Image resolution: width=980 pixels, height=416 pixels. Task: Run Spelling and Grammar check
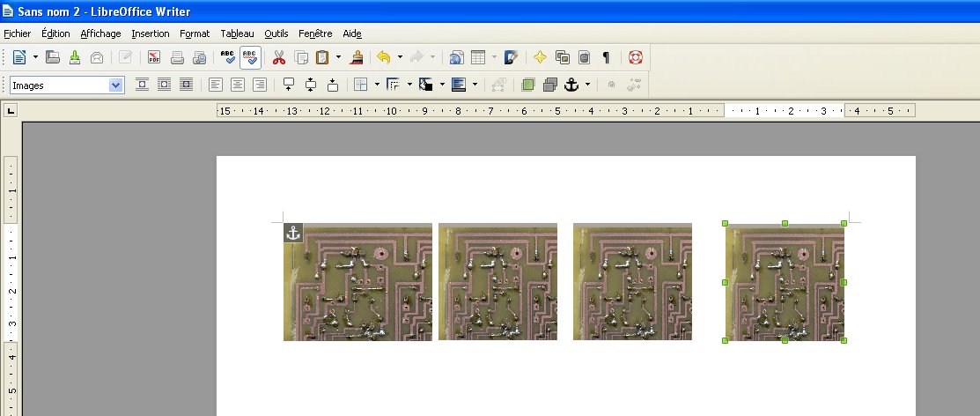click(228, 57)
